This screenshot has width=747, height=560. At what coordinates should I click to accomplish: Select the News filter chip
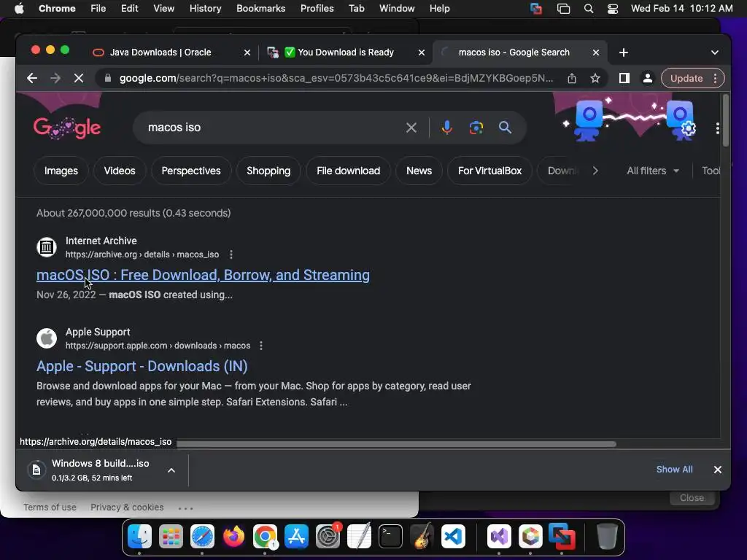419,171
